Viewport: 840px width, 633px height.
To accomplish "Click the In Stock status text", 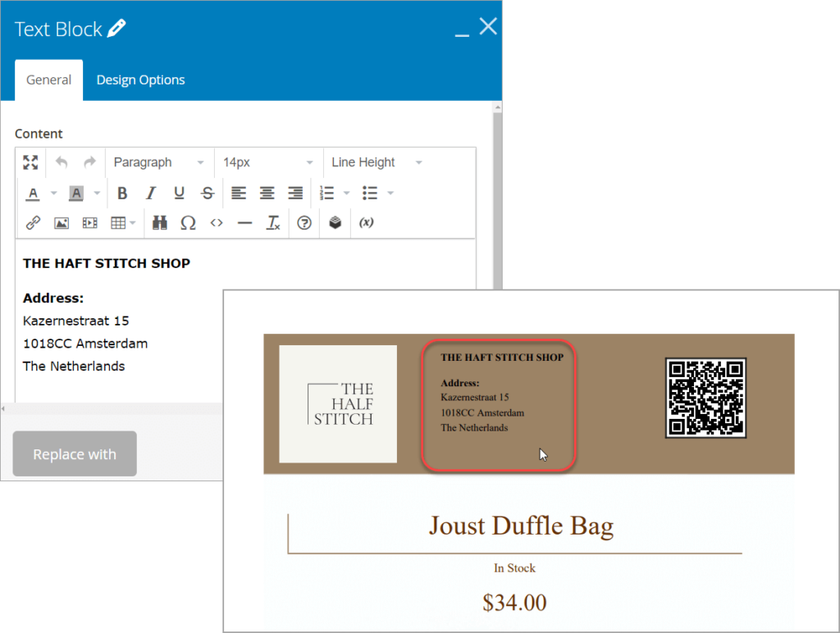I will pyautogui.click(x=514, y=567).
